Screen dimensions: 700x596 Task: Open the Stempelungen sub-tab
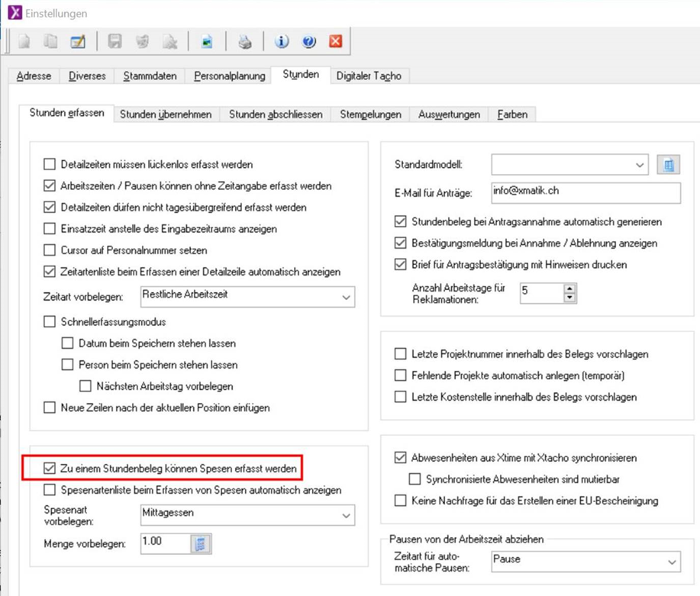point(370,114)
